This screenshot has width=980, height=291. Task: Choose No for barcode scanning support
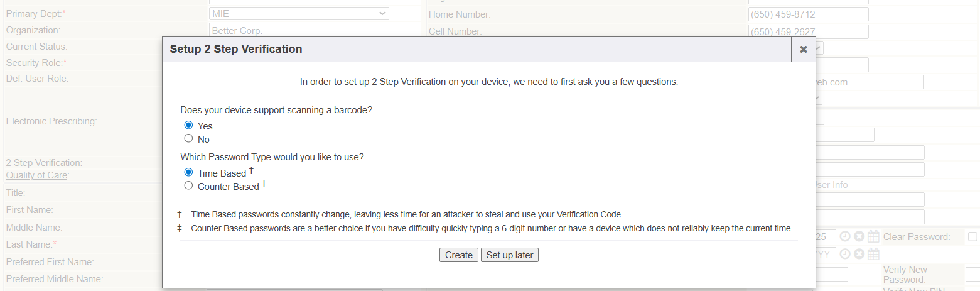[188, 138]
